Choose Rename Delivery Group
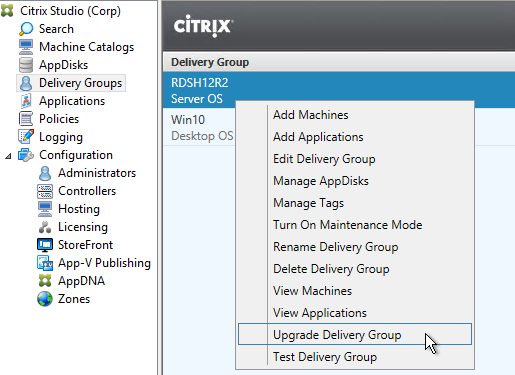 click(x=355, y=247)
